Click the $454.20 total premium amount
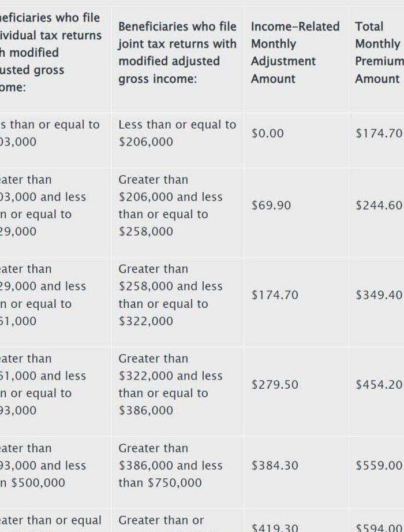Image resolution: width=404 pixels, height=532 pixels. [379, 385]
